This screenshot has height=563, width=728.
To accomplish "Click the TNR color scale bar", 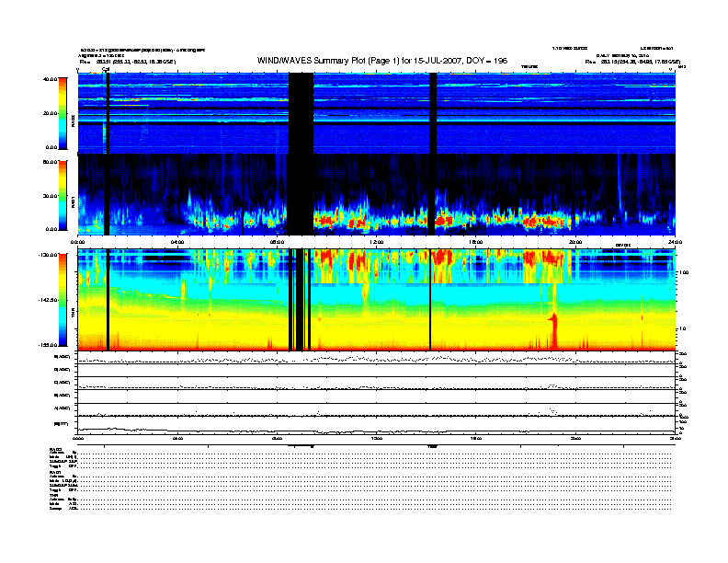I will (63, 300).
